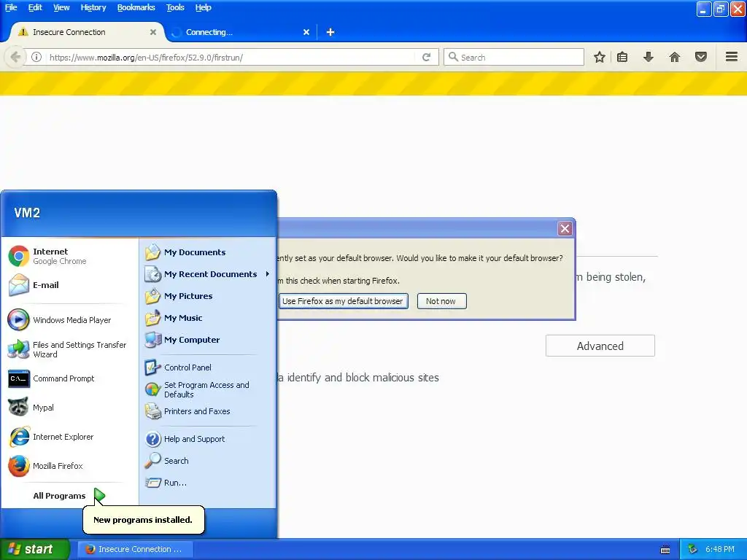Open the View menu

61,7
